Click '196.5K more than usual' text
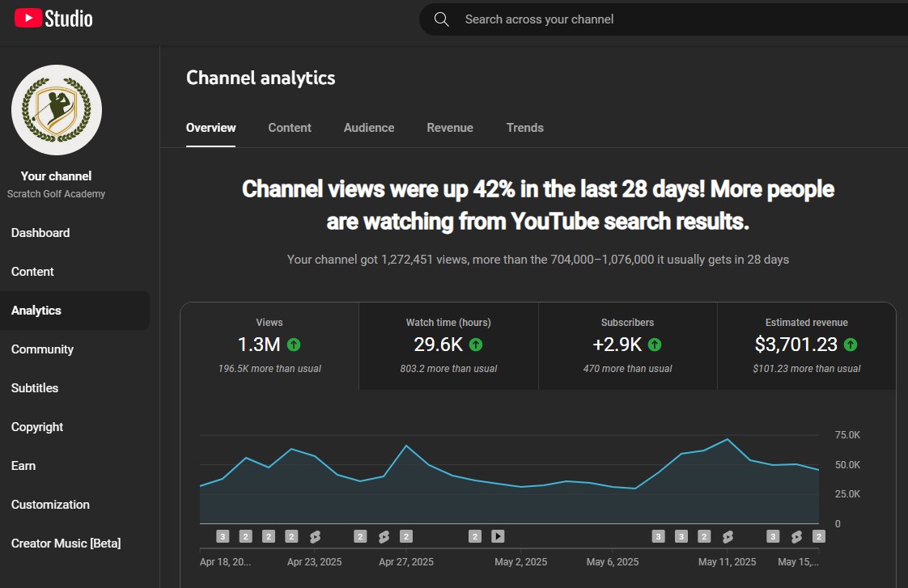The image size is (908, 588). [269, 369]
